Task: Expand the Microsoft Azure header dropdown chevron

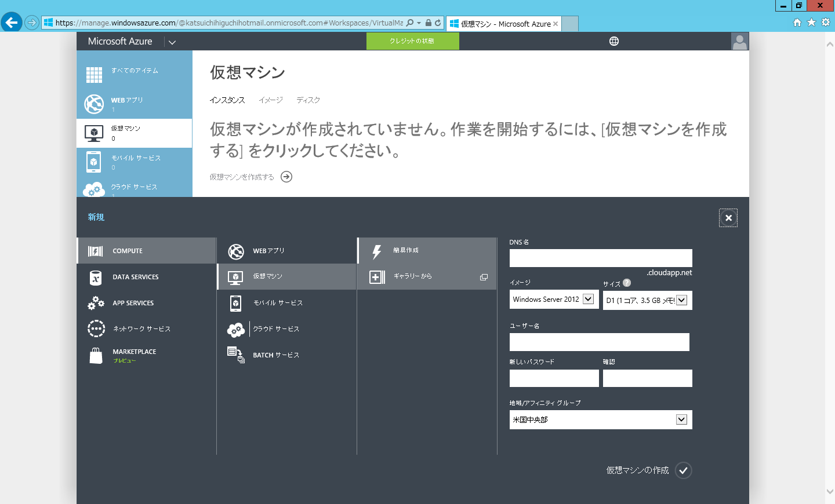Action: point(172,42)
